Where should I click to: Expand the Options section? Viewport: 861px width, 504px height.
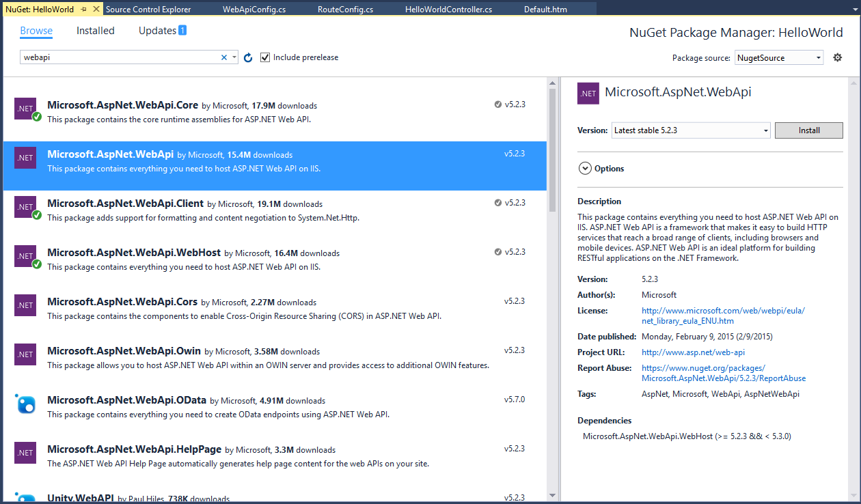click(x=585, y=169)
